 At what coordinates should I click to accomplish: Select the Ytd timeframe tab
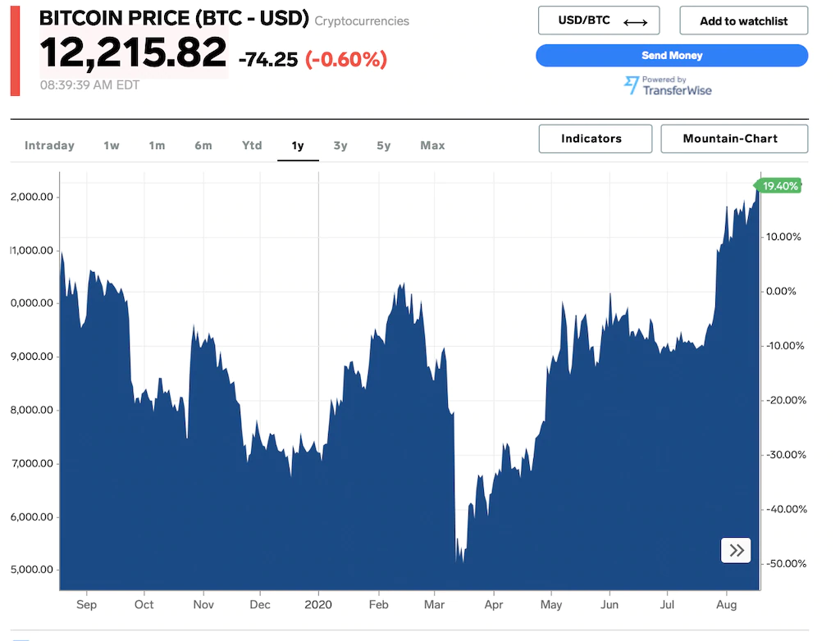[251, 145]
